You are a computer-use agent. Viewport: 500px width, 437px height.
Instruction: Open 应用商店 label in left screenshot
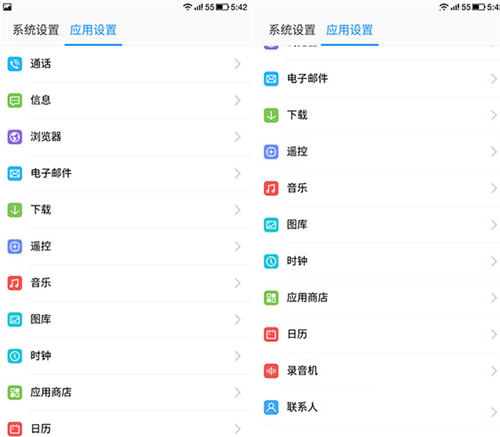[x=51, y=393]
